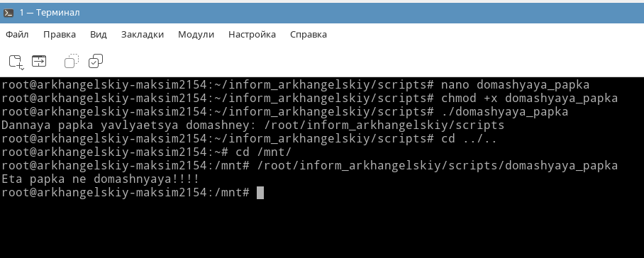Screen dimensions: 644x258
Task: Click the '1 — Терминал' window title
Action: [50, 13]
